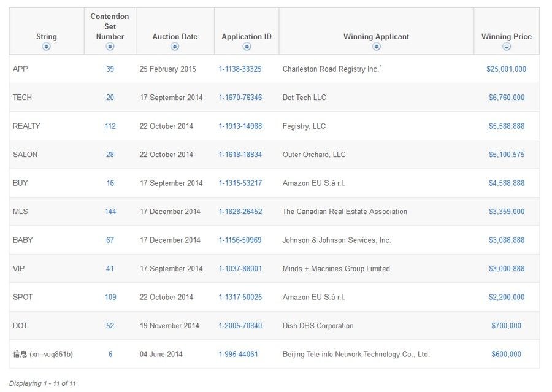
Task: Sort by Winning Applicant icon
Action: click(x=377, y=47)
